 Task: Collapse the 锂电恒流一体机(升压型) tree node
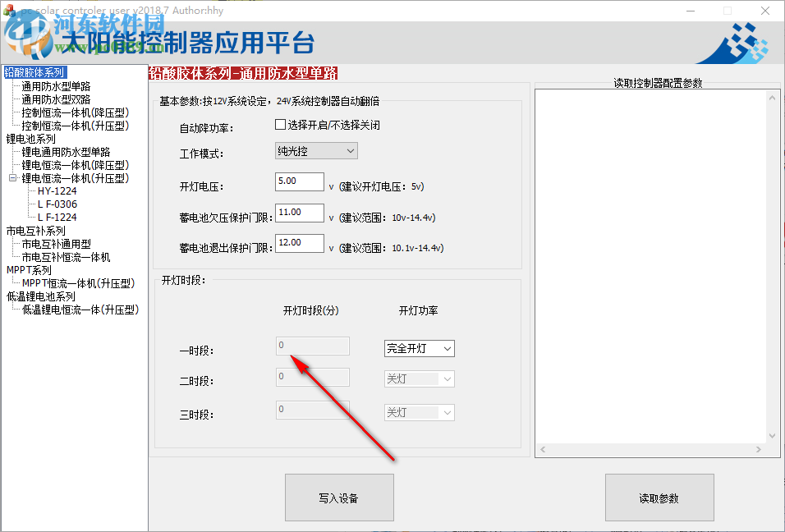click(12, 177)
